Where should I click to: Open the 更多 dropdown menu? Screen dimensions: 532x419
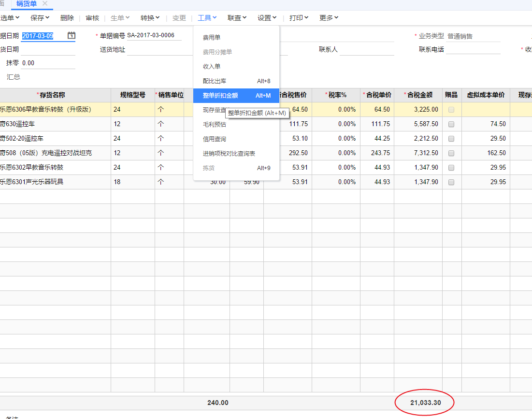(x=329, y=18)
